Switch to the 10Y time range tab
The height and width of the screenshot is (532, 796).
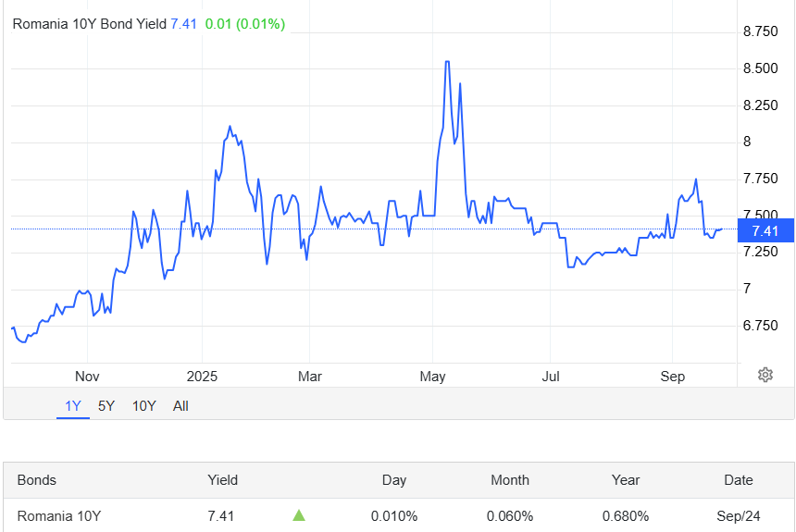(143, 406)
